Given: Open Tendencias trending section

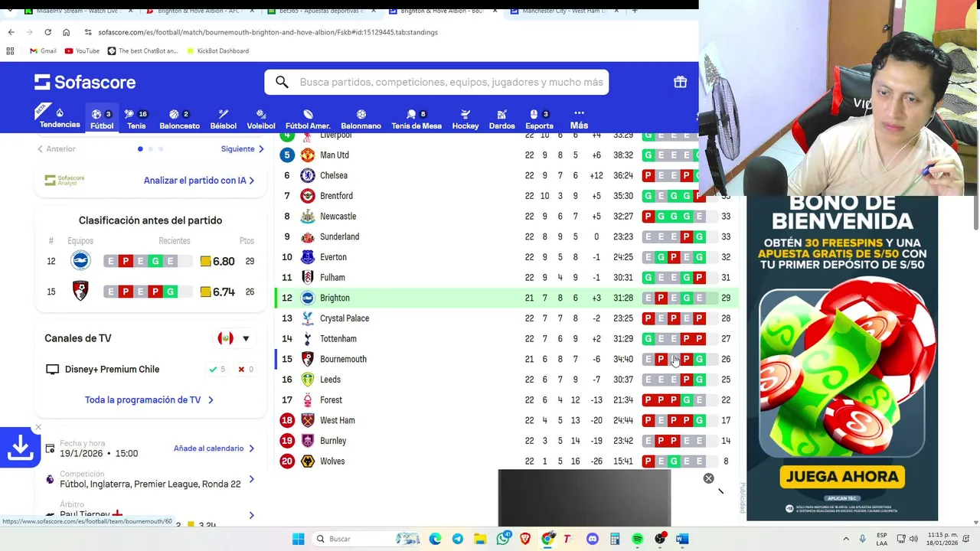Looking at the screenshot, I should [60, 118].
